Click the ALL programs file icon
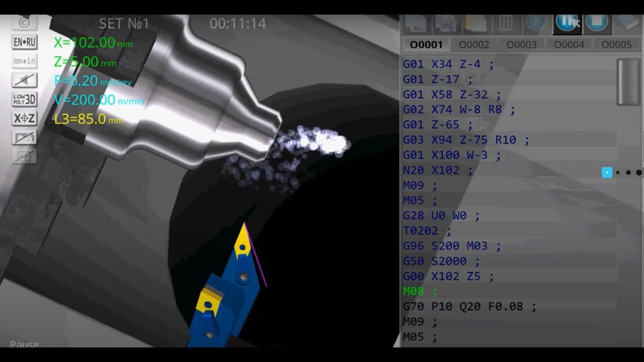The image size is (644, 362). click(416, 24)
